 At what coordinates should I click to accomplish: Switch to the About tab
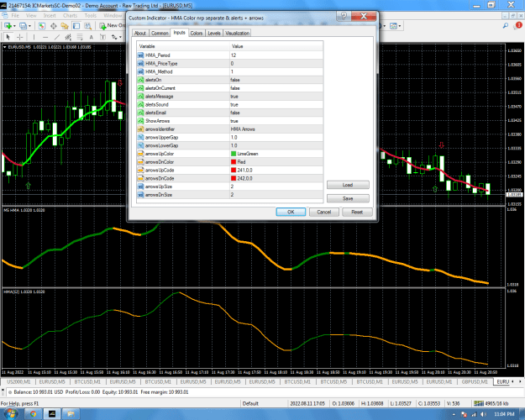[x=140, y=33]
